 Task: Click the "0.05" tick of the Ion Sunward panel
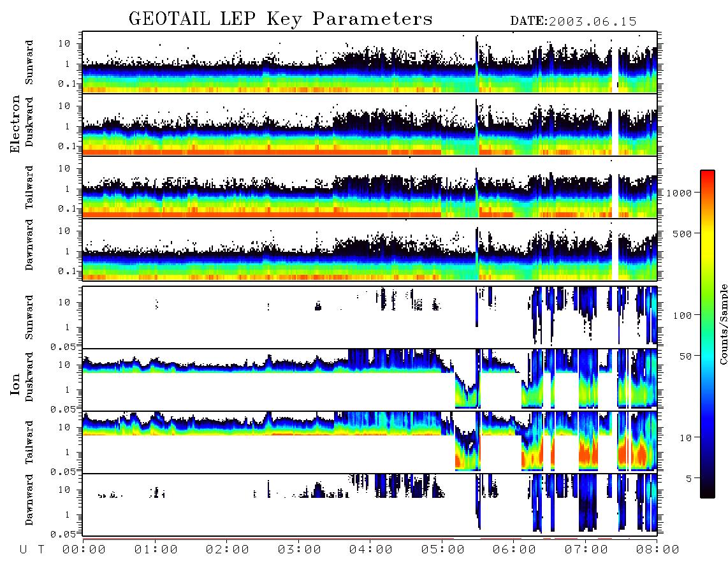coord(62,347)
